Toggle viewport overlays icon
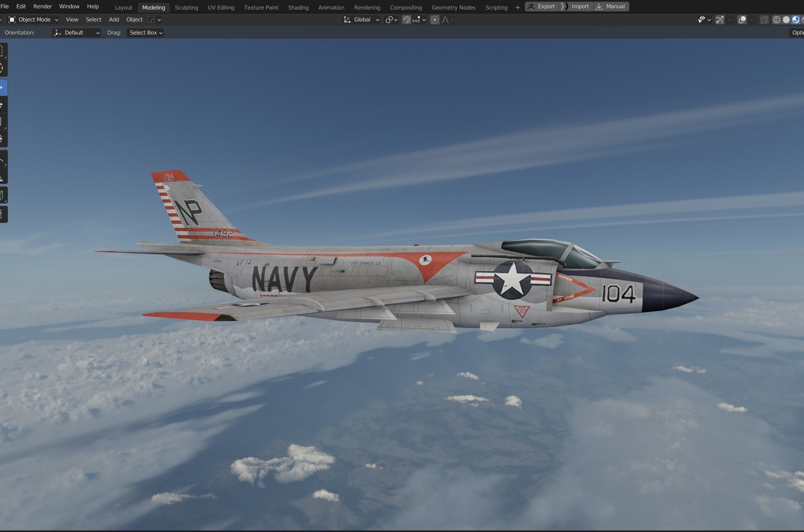The image size is (804, 532). [x=742, y=19]
